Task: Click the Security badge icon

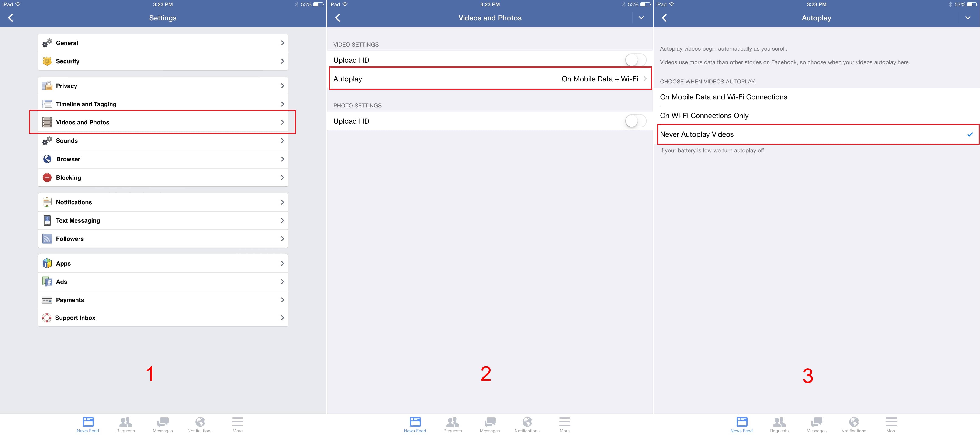Action: coord(47,61)
